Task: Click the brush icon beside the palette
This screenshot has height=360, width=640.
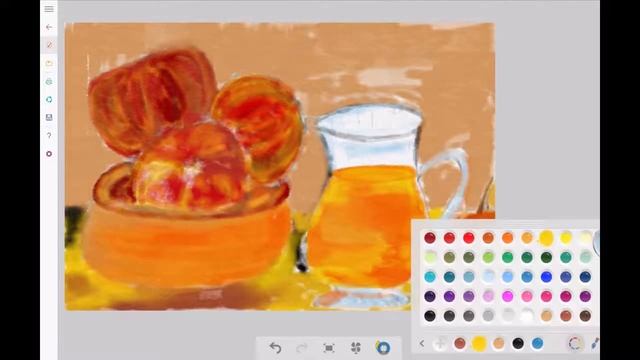Action: click(x=595, y=344)
